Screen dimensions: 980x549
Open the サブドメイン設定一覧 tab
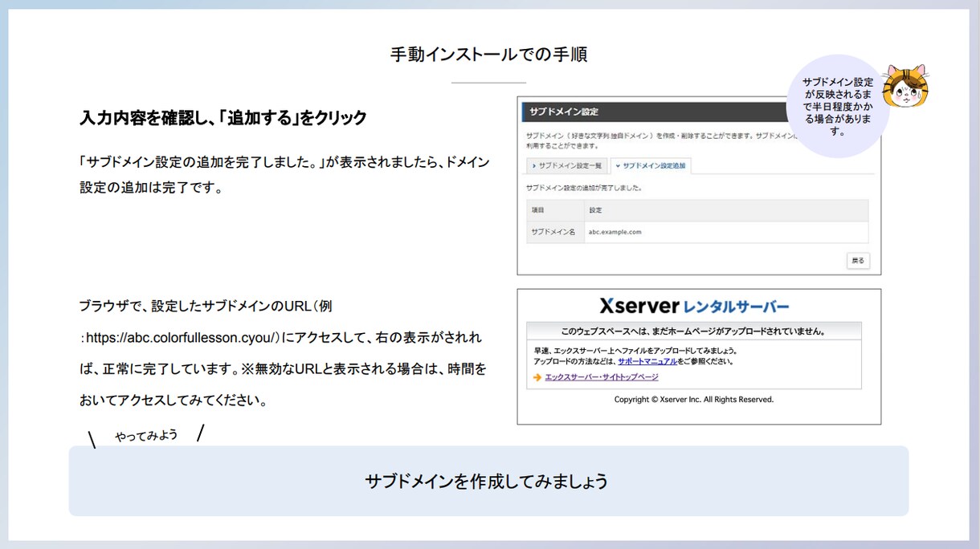click(x=566, y=165)
